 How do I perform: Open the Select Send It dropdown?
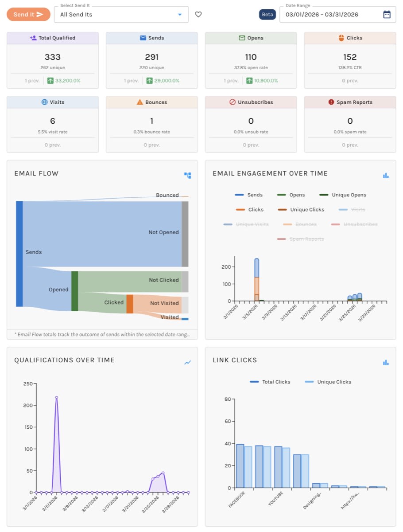tap(121, 14)
